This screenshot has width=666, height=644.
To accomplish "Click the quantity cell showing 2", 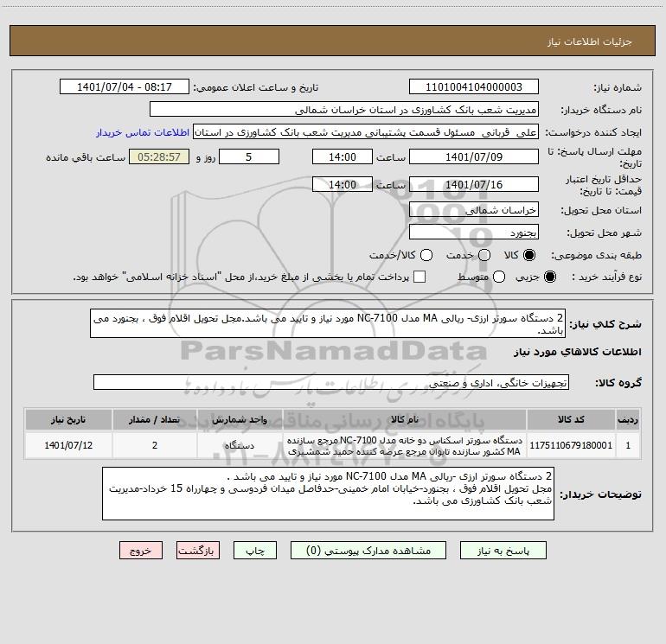I will (x=155, y=445).
